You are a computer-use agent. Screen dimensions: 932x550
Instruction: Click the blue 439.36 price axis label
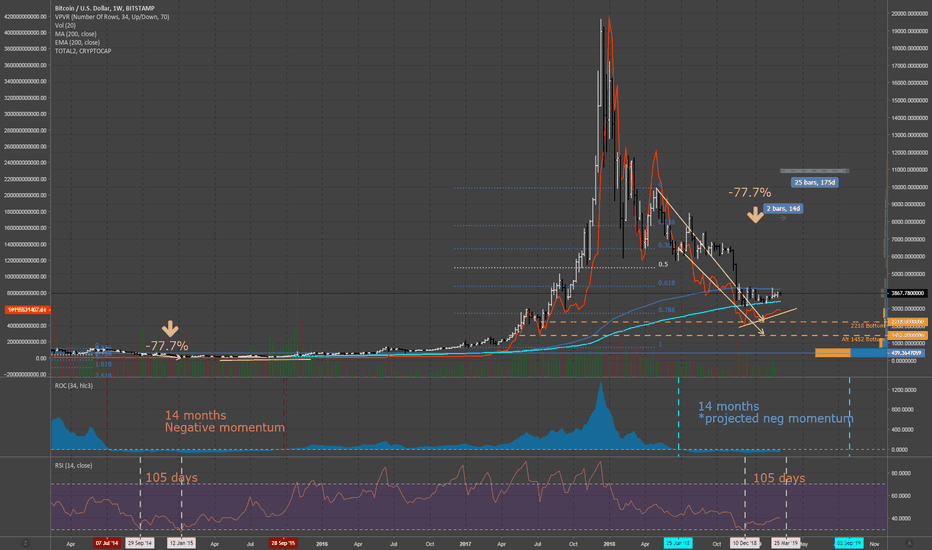pyautogui.click(x=907, y=353)
